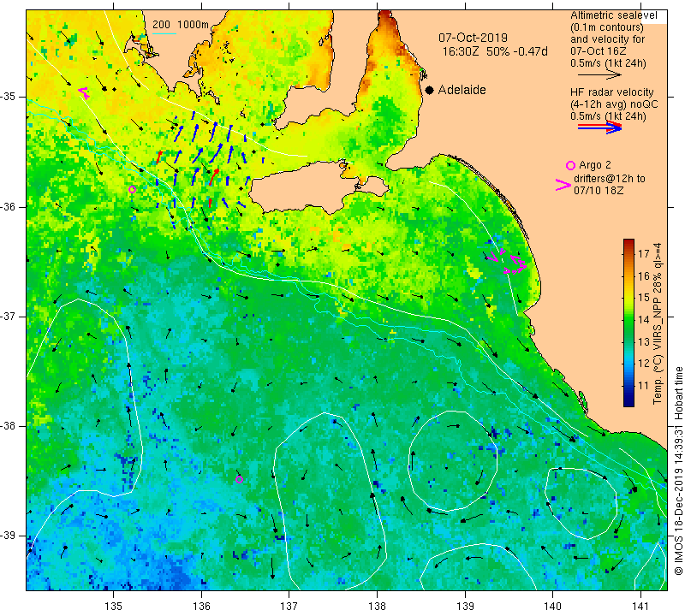
Task: Click the '07/10 18Z' drifter time text
Action: (599, 190)
